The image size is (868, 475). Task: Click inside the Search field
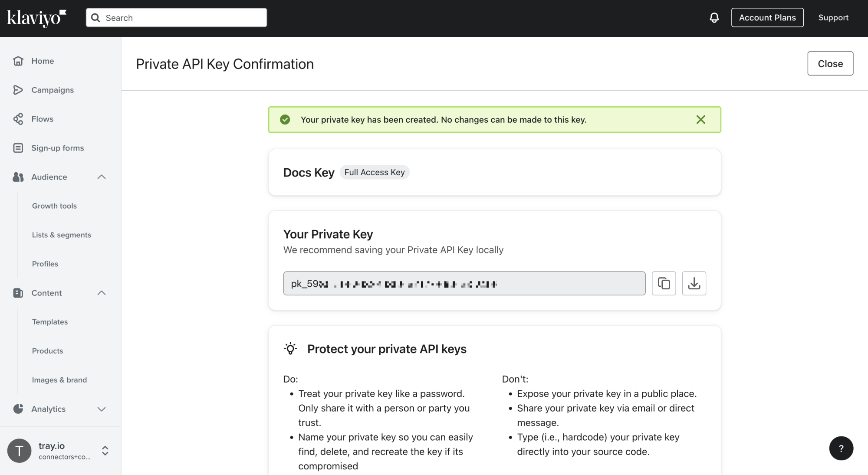point(176,17)
